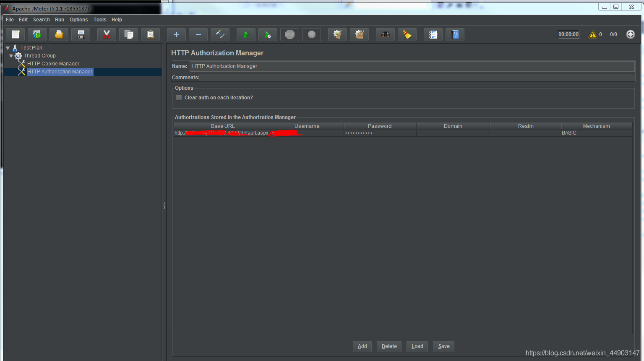Open the Templates icon in toolbar
Image resolution: width=644 pixels, height=361 pixels.
[37, 34]
